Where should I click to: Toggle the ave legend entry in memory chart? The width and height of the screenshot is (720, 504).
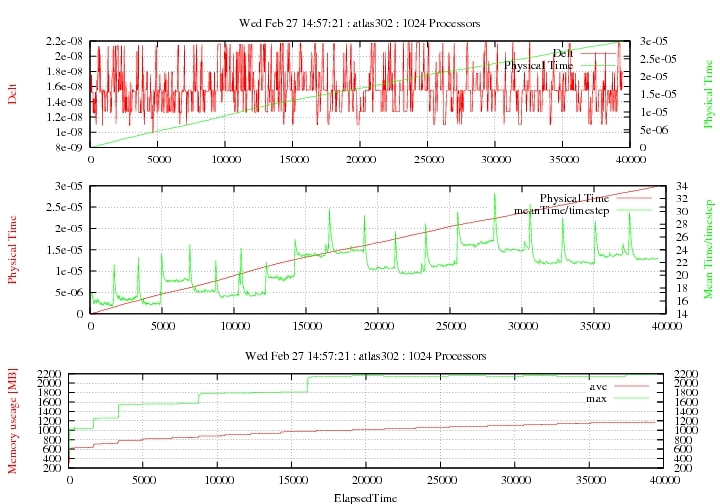[597, 385]
